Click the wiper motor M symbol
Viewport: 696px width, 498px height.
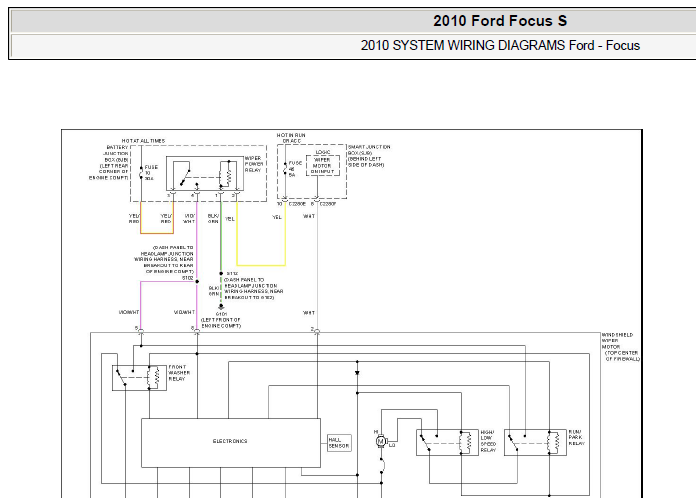coord(380,442)
